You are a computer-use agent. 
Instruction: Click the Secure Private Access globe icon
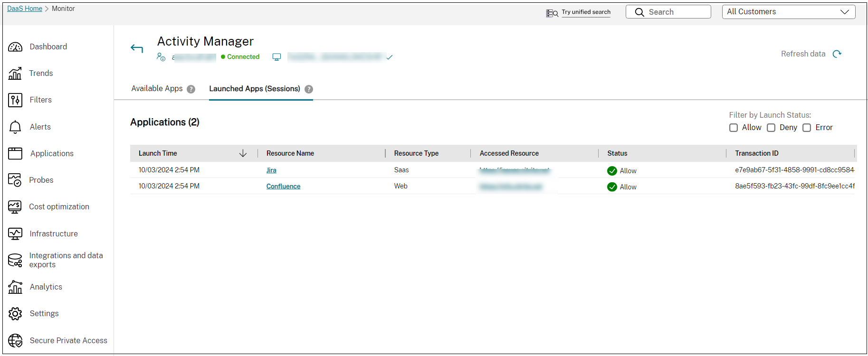click(15, 341)
